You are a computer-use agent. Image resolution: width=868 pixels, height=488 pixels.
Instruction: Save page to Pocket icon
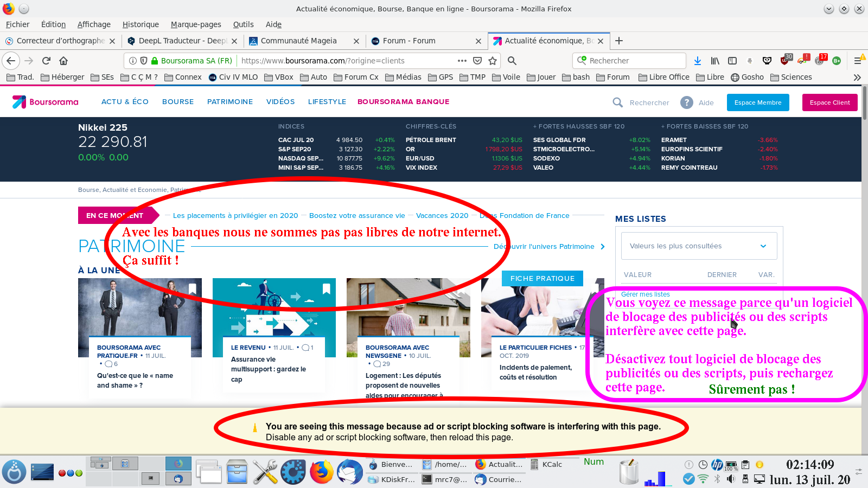click(x=477, y=61)
